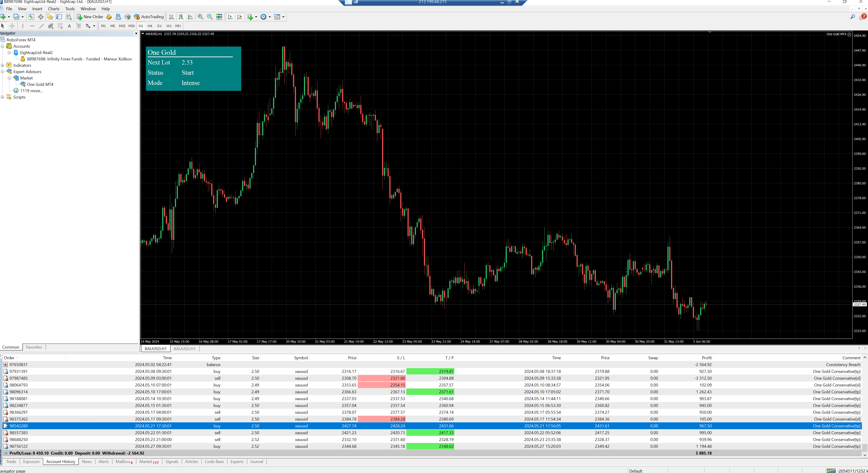Open the Periodicity clock dropdown arrow

coord(270,17)
